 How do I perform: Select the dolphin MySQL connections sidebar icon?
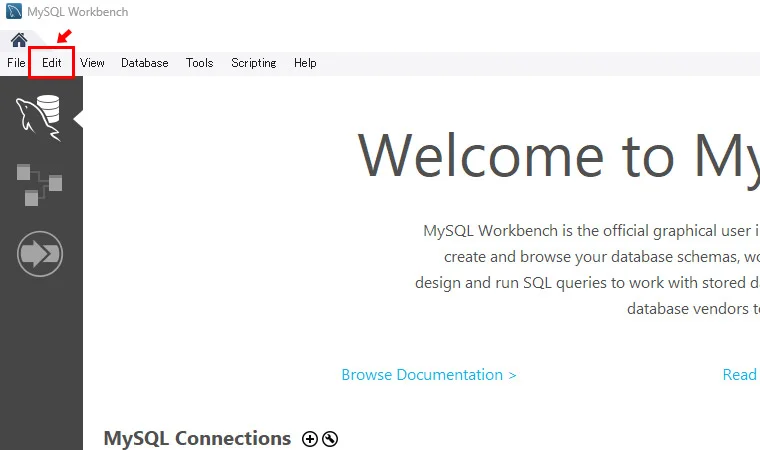[x=39, y=118]
